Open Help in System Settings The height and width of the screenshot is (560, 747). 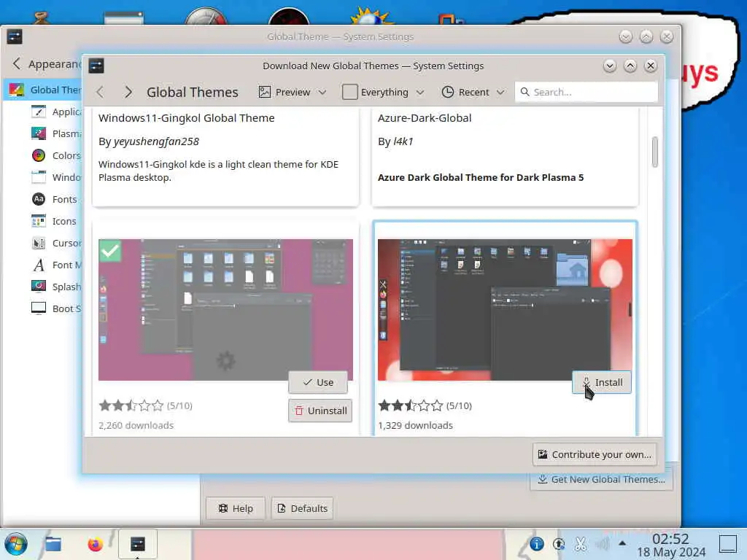click(236, 508)
